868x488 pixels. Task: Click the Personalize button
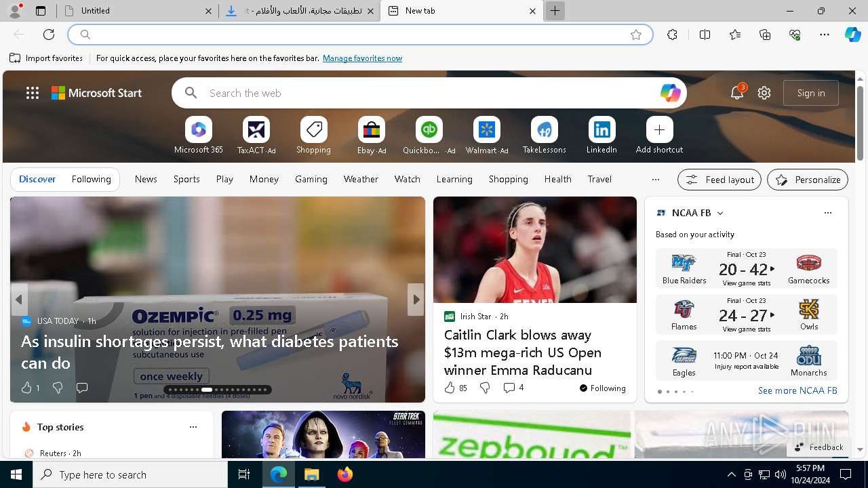coord(808,180)
